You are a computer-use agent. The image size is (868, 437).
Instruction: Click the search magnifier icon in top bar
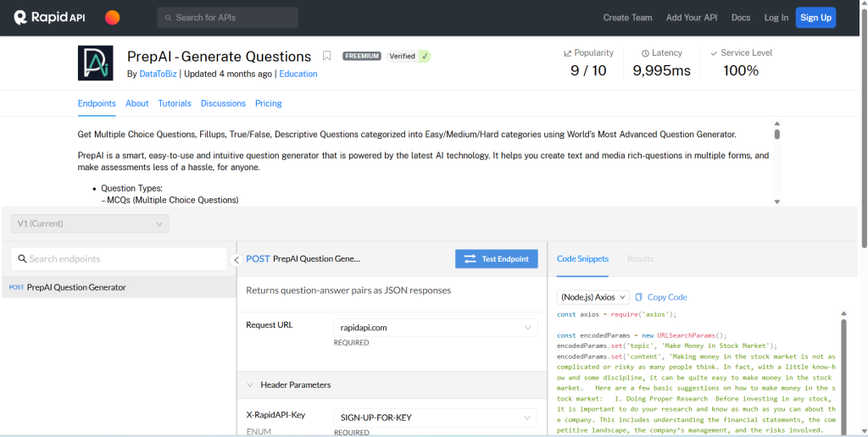(168, 18)
